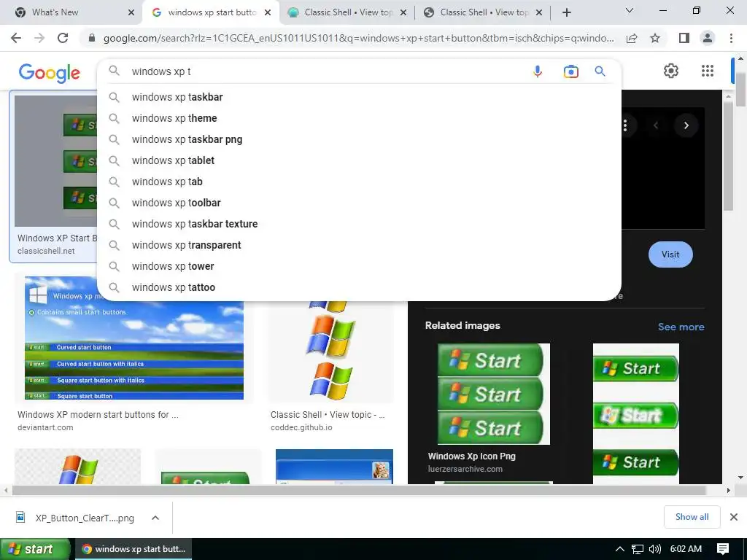This screenshot has height=560, width=747.
Task: Open the Chrome side panel
Action: 684,38
